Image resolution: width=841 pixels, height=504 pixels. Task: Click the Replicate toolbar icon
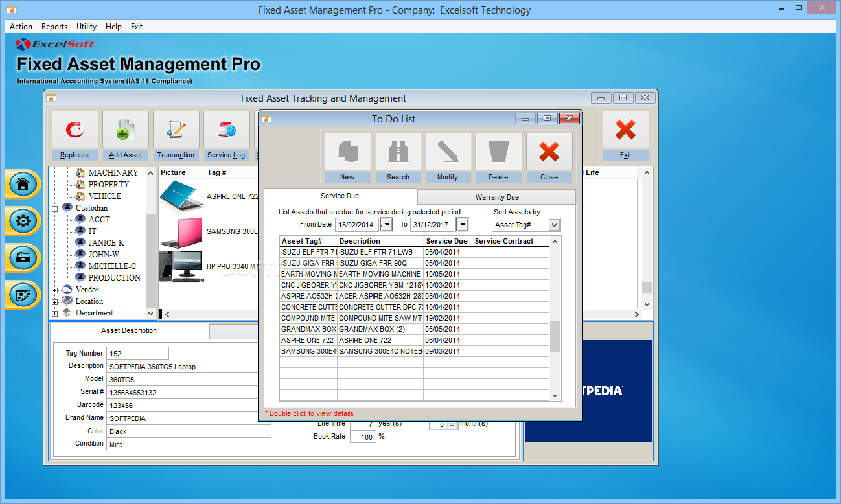(75, 130)
